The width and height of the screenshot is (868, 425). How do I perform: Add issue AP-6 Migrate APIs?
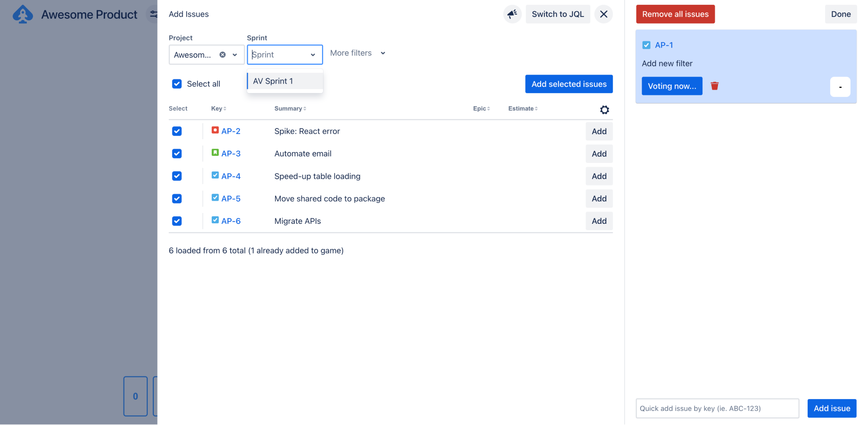pos(599,221)
